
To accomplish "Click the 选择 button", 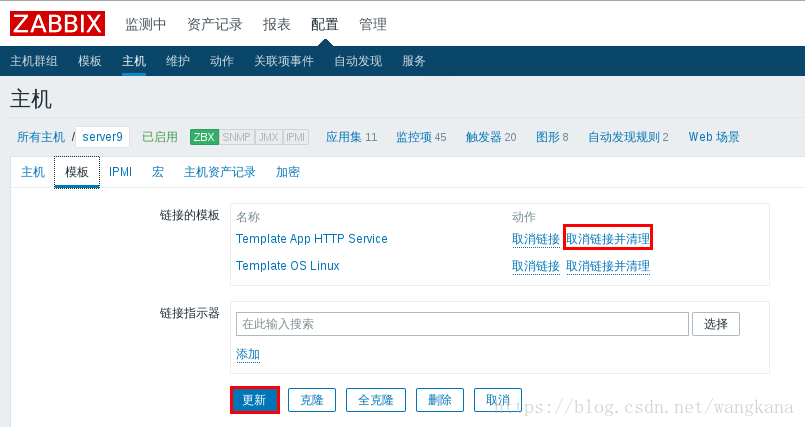I will click(716, 324).
